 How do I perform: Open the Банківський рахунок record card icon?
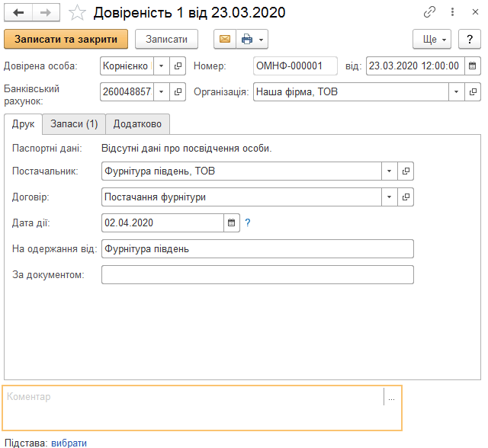click(x=178, y=91)
